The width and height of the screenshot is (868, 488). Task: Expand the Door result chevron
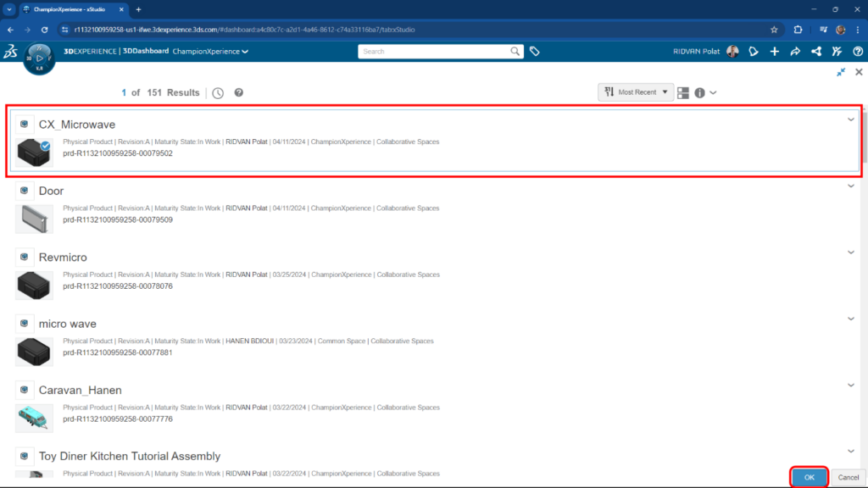(x=851, y=186)
